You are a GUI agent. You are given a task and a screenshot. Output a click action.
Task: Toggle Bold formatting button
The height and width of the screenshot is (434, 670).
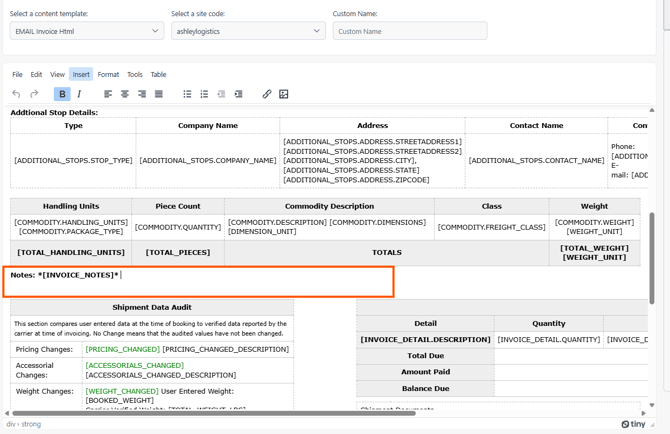(x=62, y=94)
